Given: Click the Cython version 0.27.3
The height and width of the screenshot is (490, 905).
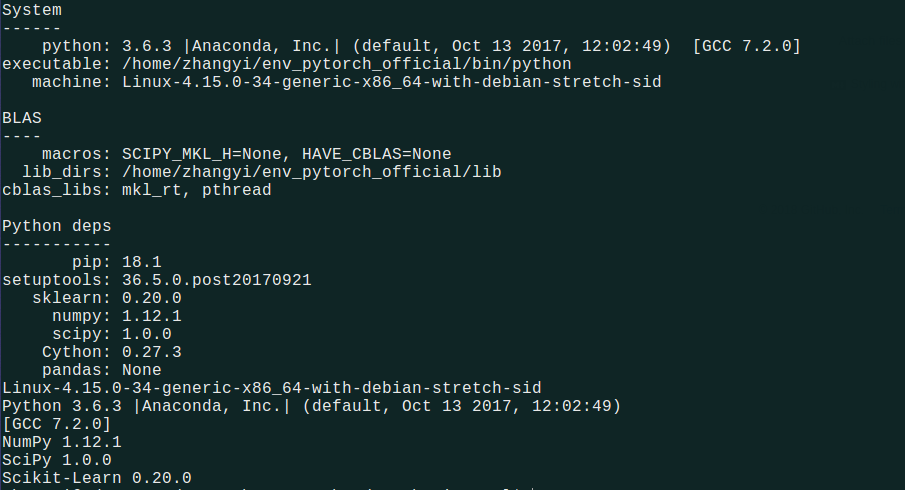Looking at the screenshot, I should [152, 352].
